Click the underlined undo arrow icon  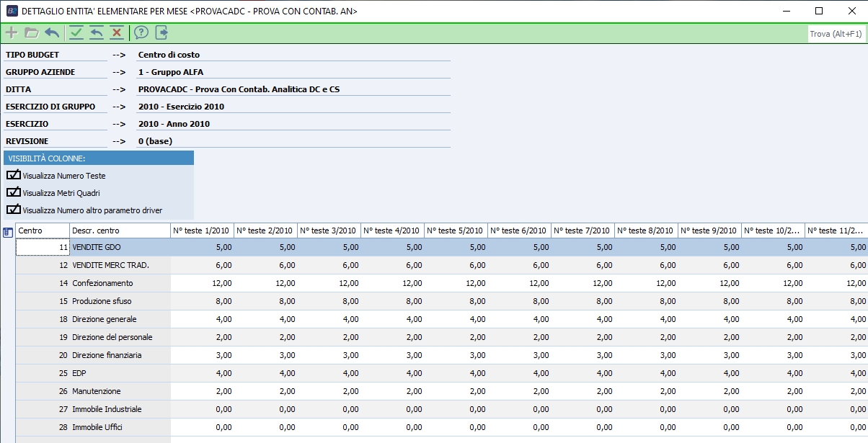coord(96,32)
